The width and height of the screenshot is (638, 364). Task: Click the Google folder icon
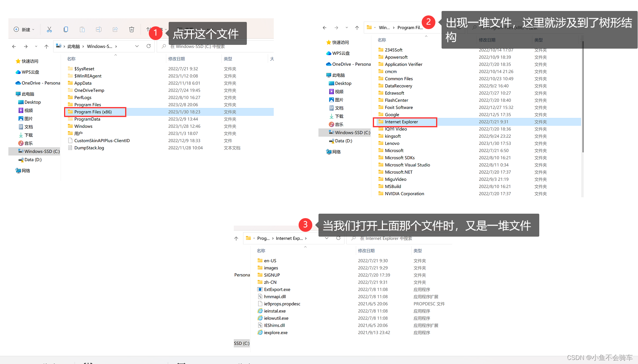click(381, 114)
